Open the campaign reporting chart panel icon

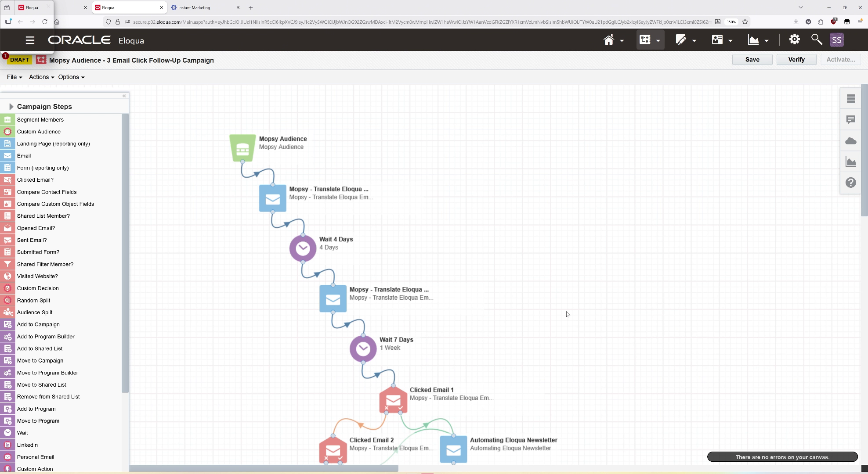pos(851,162)
